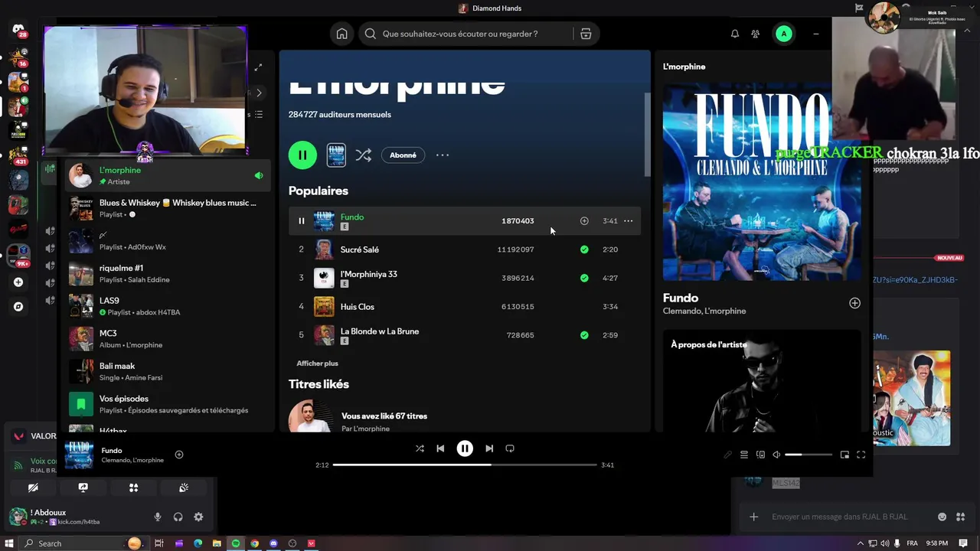Open À propos de l'artiste card
Viewport: 980px width, 551px height.
point(762,381)
